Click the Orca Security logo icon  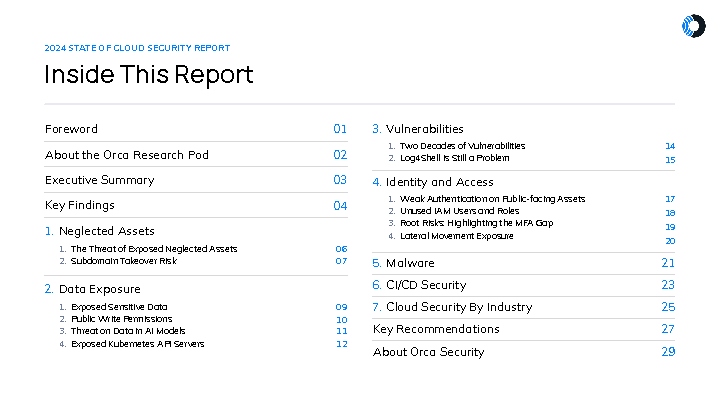tap(692, 27)
